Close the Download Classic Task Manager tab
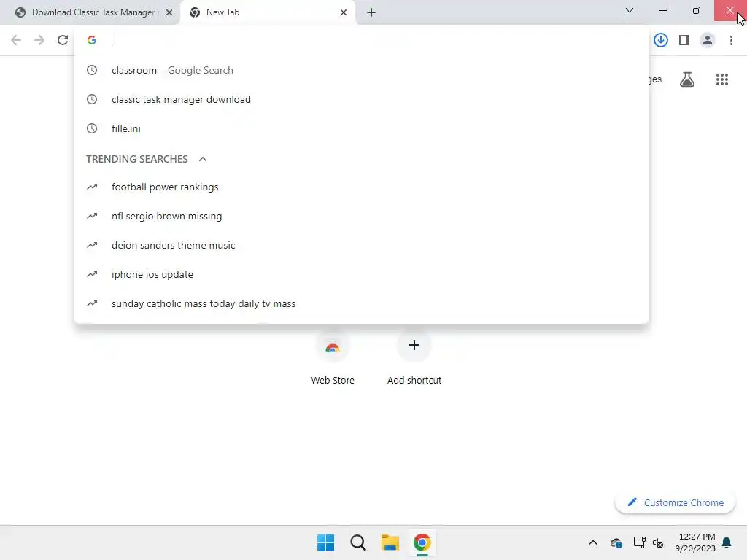747x560 pixels. [x=169, y=13]
